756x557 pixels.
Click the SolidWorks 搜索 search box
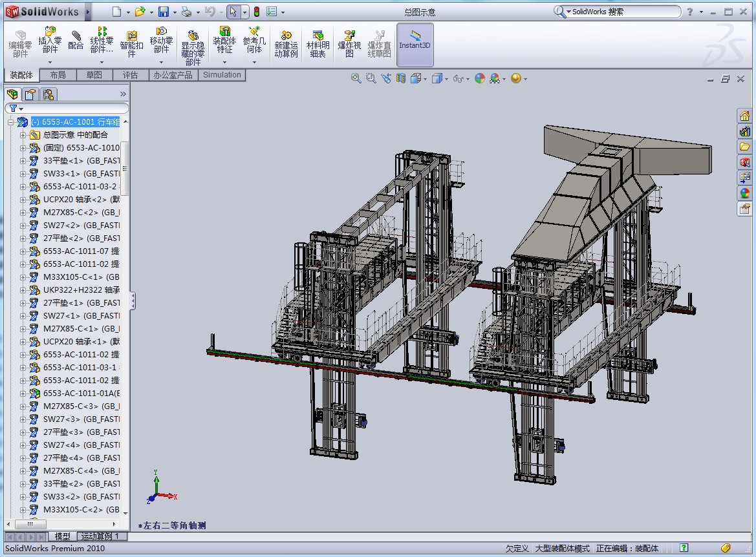pos(621,12)
